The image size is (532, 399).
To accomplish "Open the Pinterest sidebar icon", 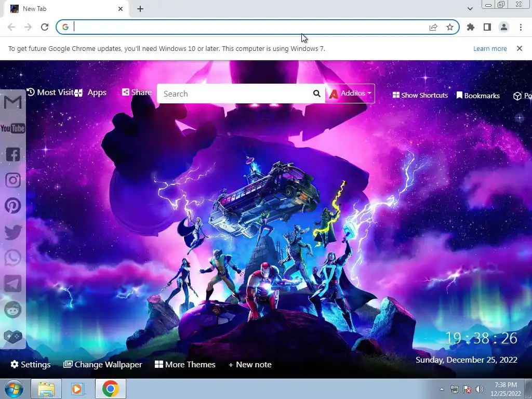I will point(13,206).
